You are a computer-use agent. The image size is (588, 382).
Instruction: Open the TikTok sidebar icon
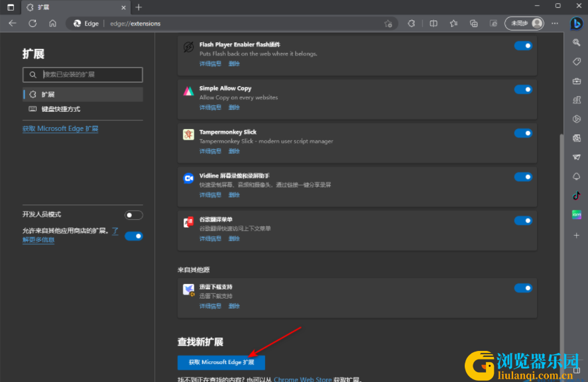tap(577, 195)
